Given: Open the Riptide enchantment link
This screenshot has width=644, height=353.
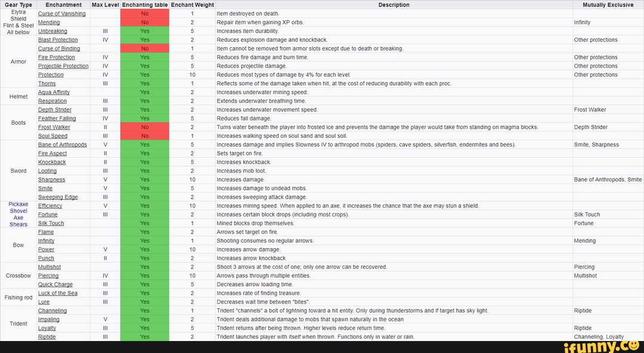Looking at the screenshot, I should [47, 336].
